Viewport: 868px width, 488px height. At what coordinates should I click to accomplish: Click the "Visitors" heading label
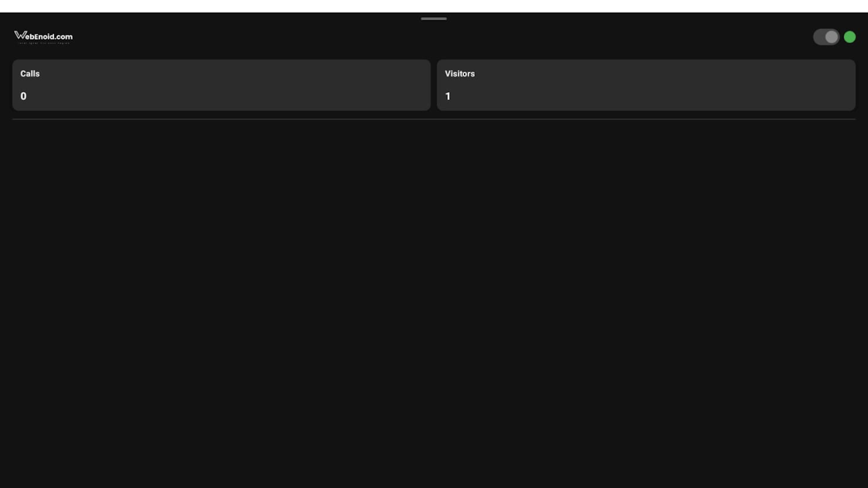(460, 74)
